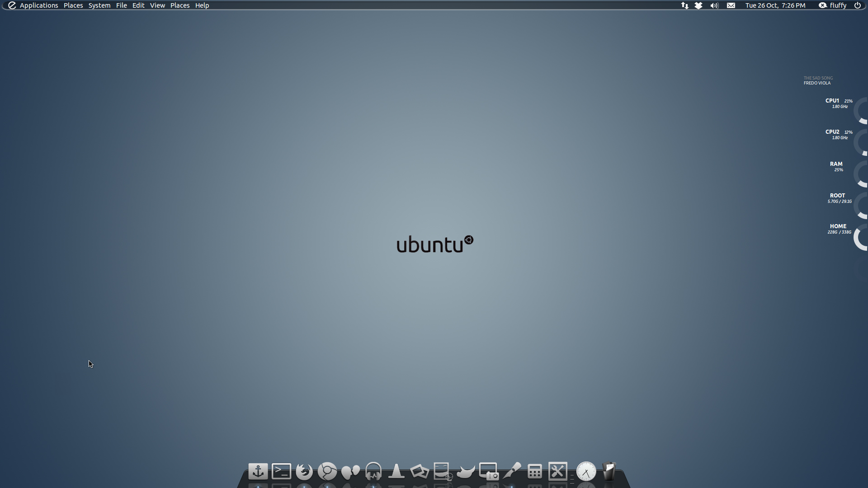This screenshot has height=488, width=868.
Task: Launch Chromium browser from the dock
Action: pyautogui.click(x=327, y=471)
